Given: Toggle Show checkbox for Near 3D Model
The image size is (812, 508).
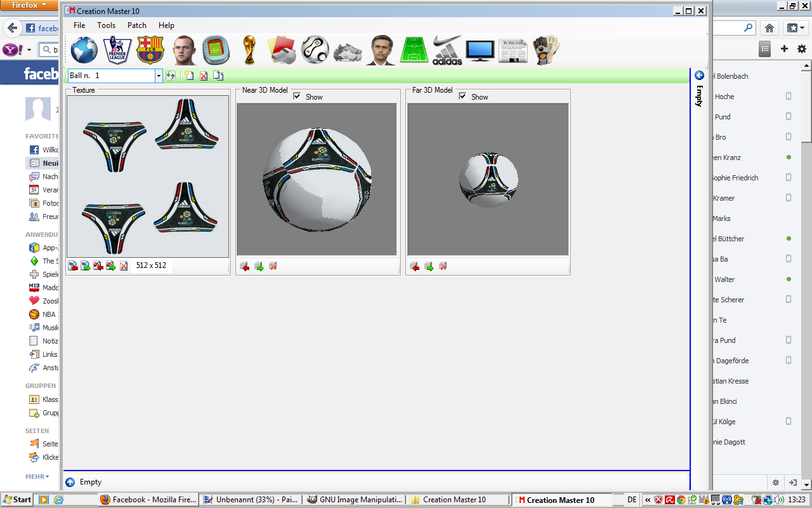Looking at the screenshot, I should 297,97.
